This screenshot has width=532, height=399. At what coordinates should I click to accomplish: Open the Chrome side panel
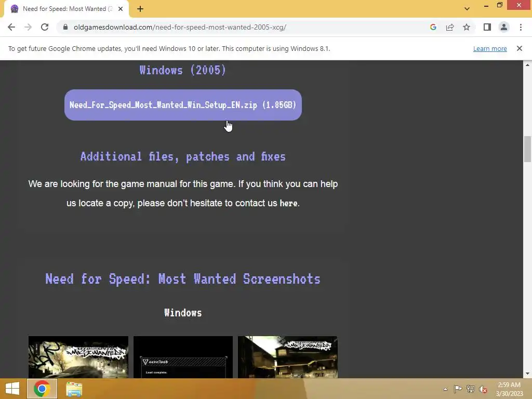coord(487,27)
